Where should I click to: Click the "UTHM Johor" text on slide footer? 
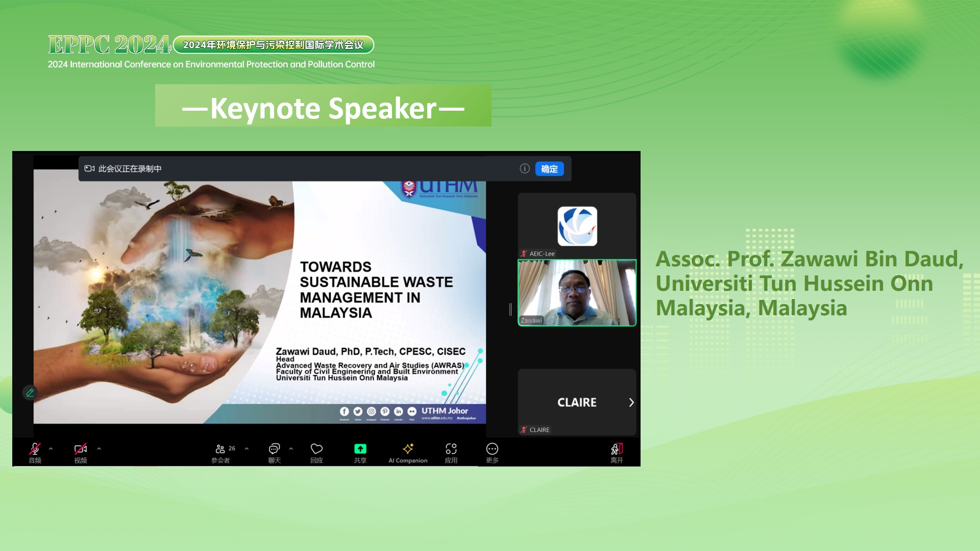click(x=445, y=411)
